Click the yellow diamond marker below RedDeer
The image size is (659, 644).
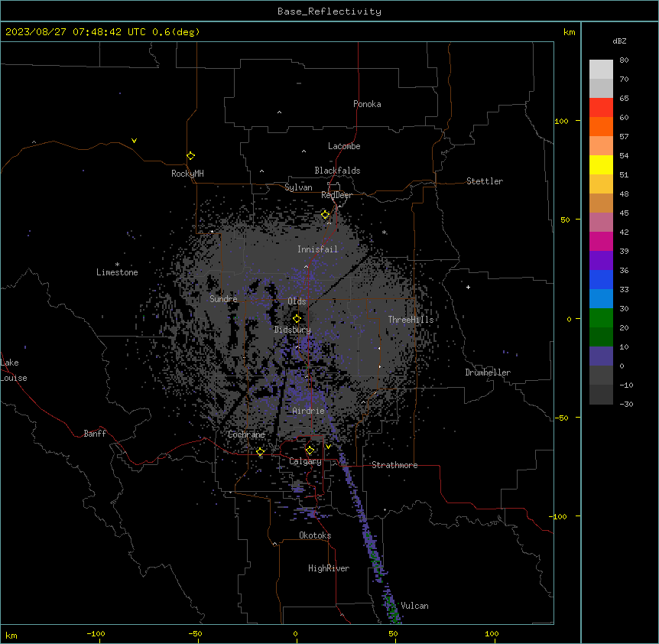click(x=326, y=215)
